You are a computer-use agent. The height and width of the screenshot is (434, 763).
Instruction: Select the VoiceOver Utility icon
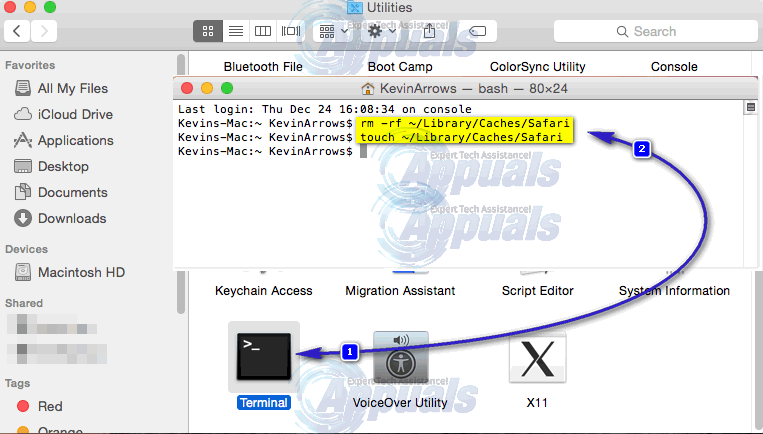pos(400,358)
